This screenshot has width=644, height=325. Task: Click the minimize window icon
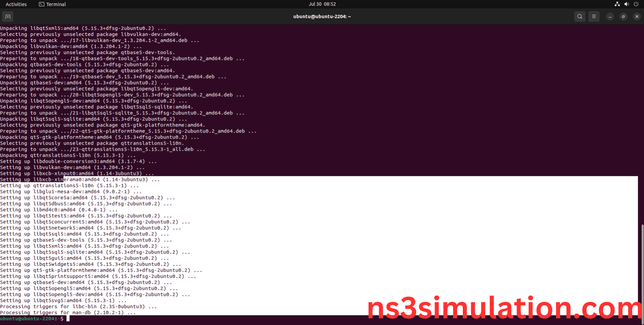610,16
